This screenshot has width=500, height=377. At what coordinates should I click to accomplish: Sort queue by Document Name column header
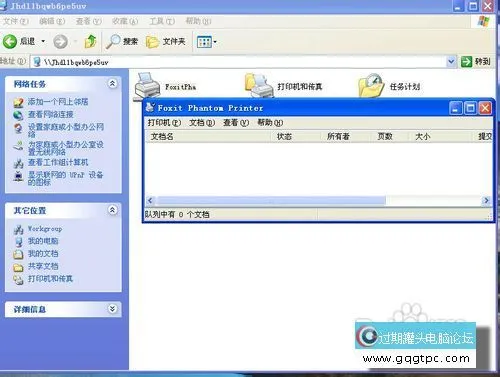click(207, 136)
